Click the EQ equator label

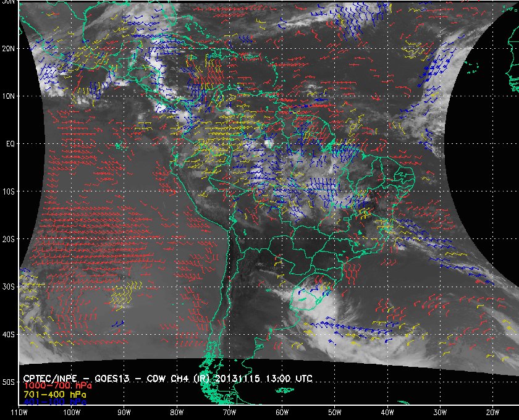11,144
